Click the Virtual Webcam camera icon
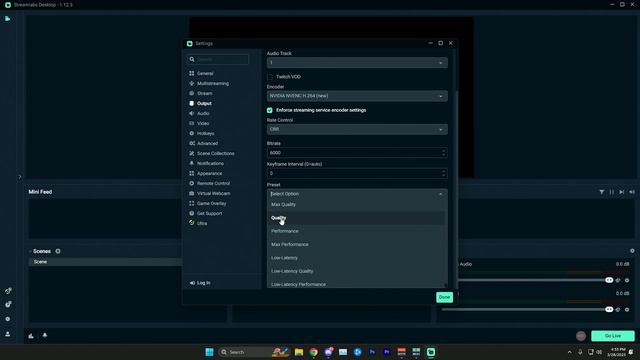Image resolution: width=640 pixels, height=360 pixels. pyautogui.click(x=192, y=193)
